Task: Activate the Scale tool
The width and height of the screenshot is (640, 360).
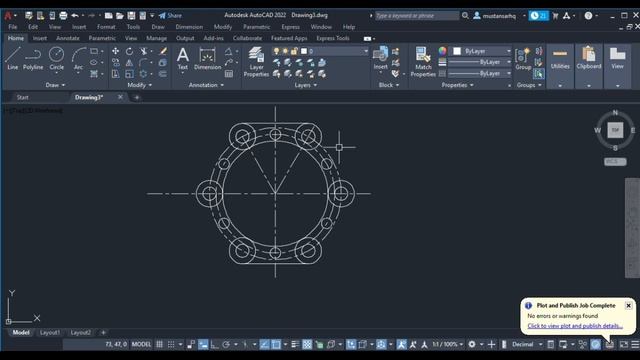Action: [x=129, y=74]
